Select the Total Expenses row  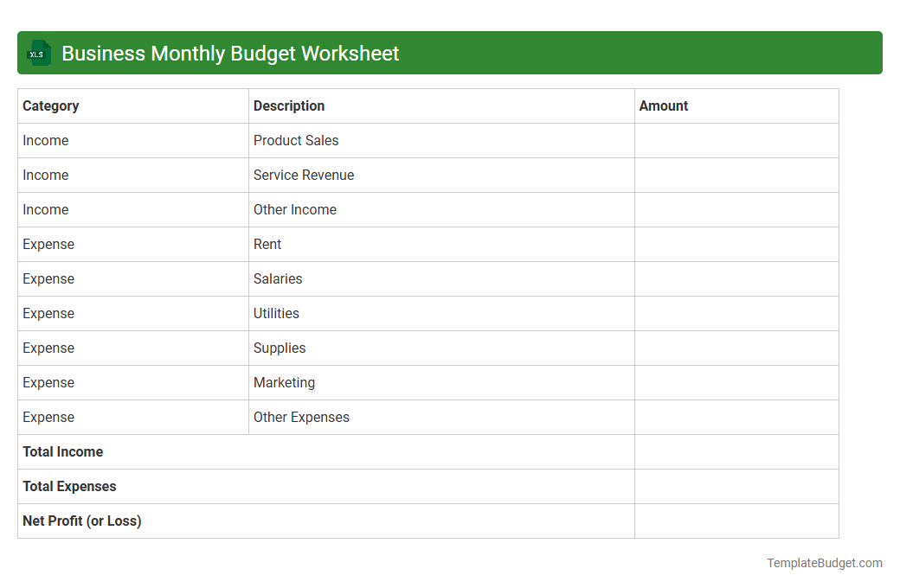pos(69,486)
